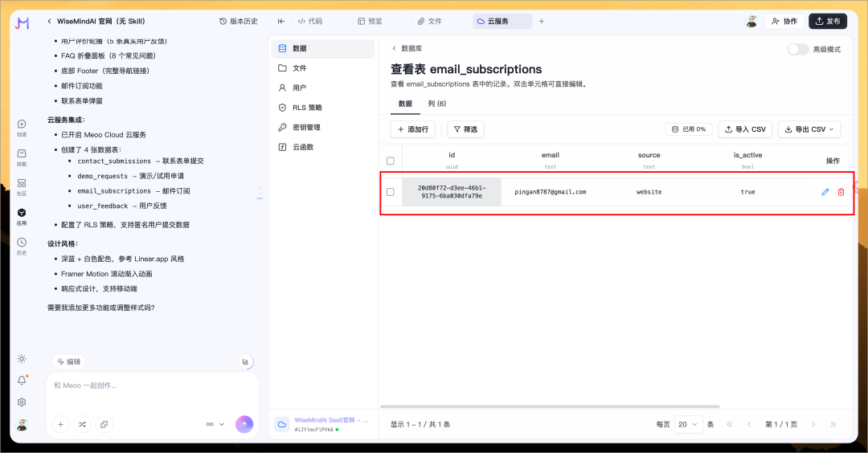
Task: Switch to the 代码 tab
Action: click(310, 22)
